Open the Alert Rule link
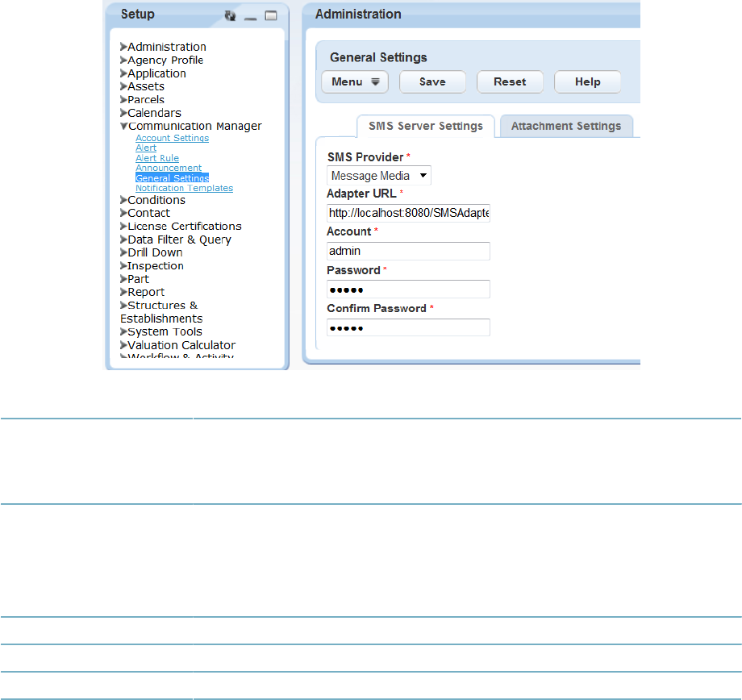 [157, 158]
